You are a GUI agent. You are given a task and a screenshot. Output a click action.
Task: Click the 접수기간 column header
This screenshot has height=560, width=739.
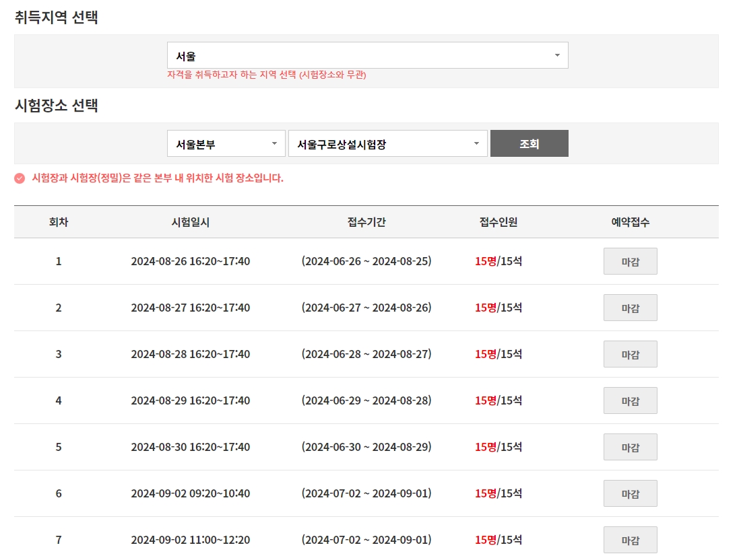click(366, 222)
